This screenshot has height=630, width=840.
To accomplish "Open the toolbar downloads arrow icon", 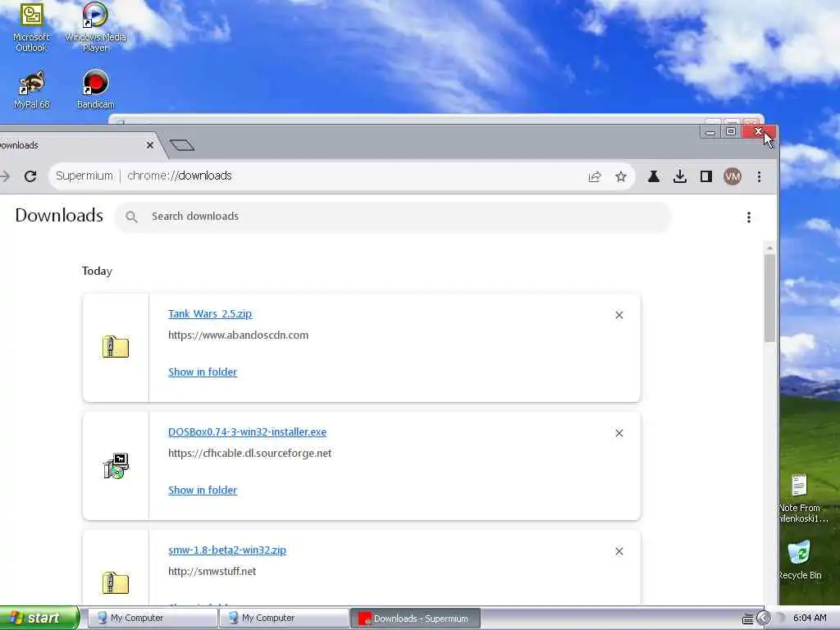I will (x=680, y=176).
